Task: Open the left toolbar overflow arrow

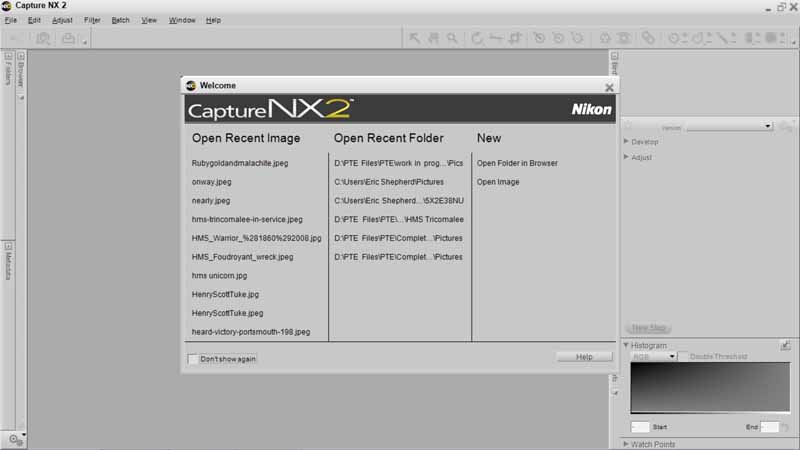Action: pyautogui.click(x=85, y=42)
